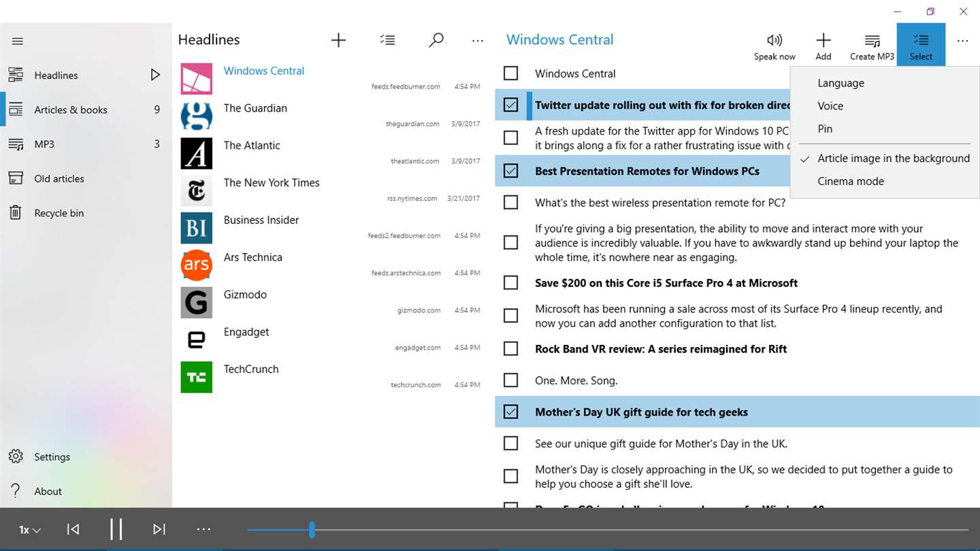Add a new feed with Headlines plus icon
This screenshot has height=551, width=980.
(338, 40)
